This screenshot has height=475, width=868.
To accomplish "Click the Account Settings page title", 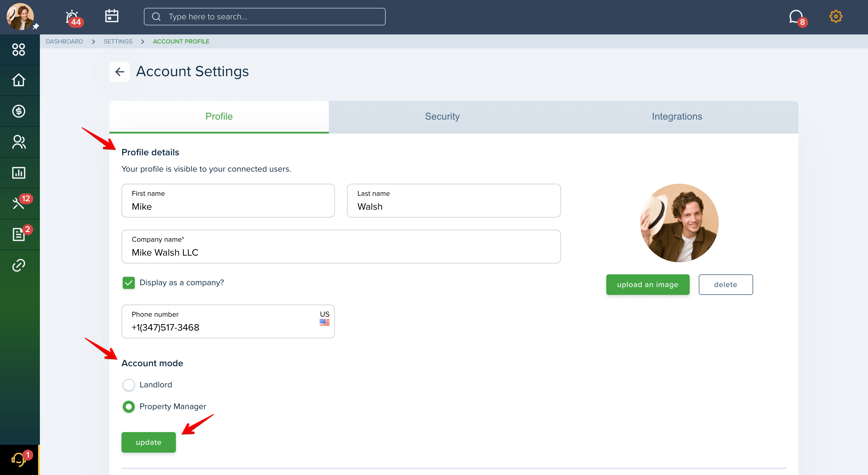I will pyautogui.click(x=193, y=71).
